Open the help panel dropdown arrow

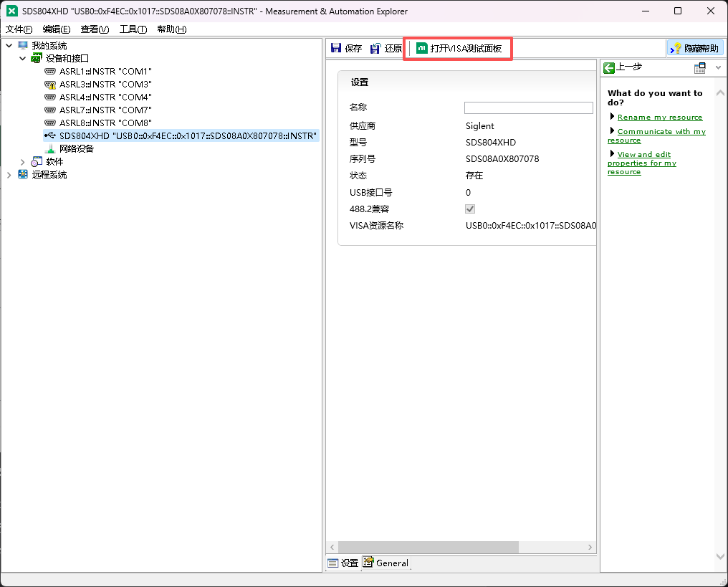click(718, 68)
